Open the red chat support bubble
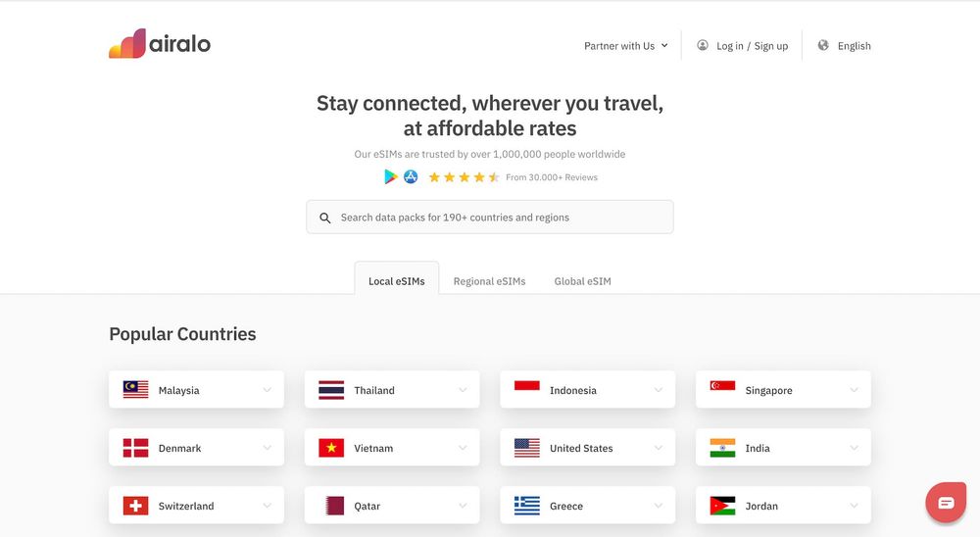This screenshot has width=980, height=537. point(946,503)
